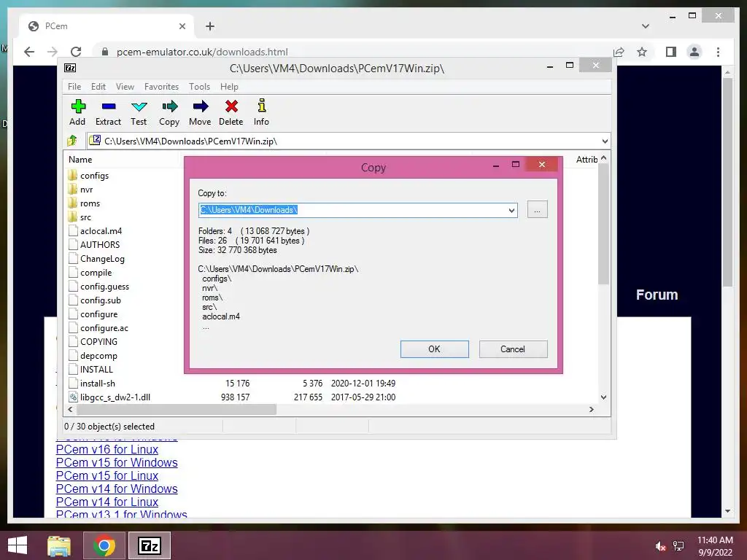Click the muted volume tray icon
747x560 pixels.
660,547
